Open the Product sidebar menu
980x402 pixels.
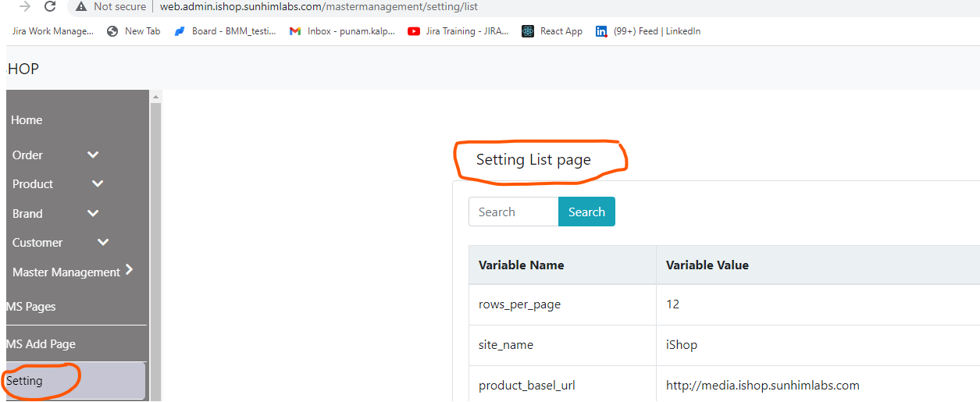(33, 184)
